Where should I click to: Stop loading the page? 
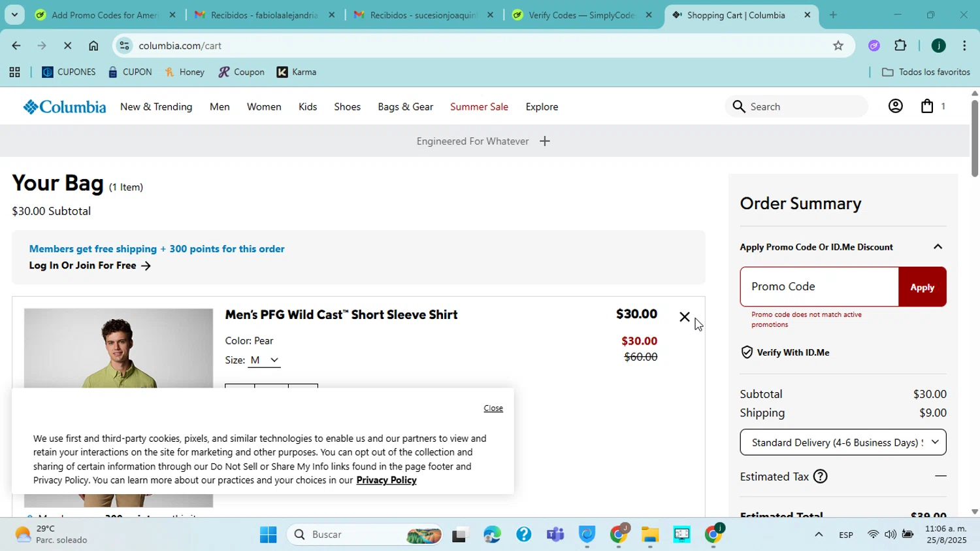(67, 46)
